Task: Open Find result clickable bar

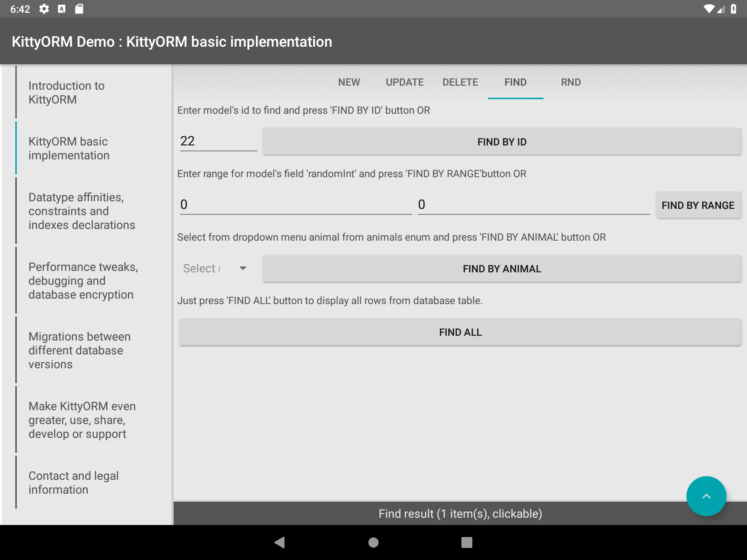Action: pyautogui.click(x=460, y=513)
